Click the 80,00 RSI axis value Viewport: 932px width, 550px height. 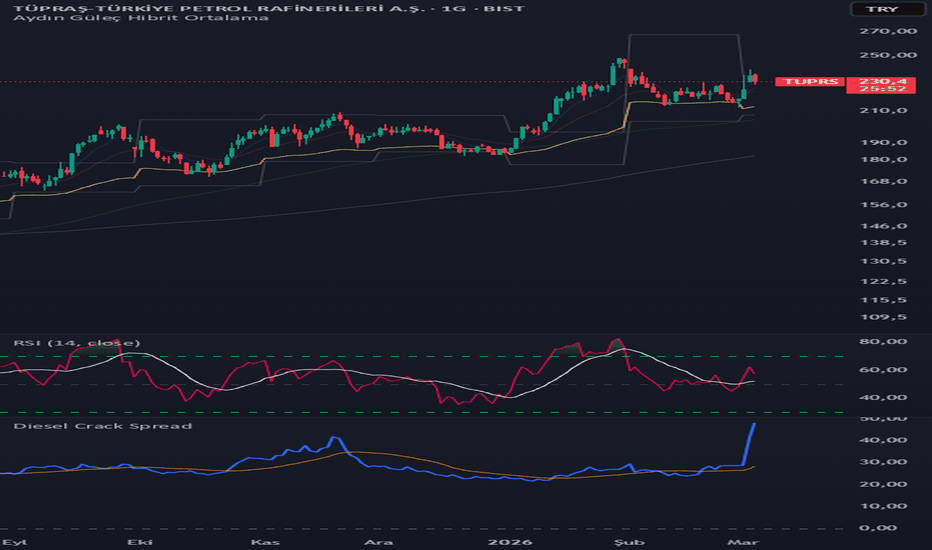pos(884,341)
